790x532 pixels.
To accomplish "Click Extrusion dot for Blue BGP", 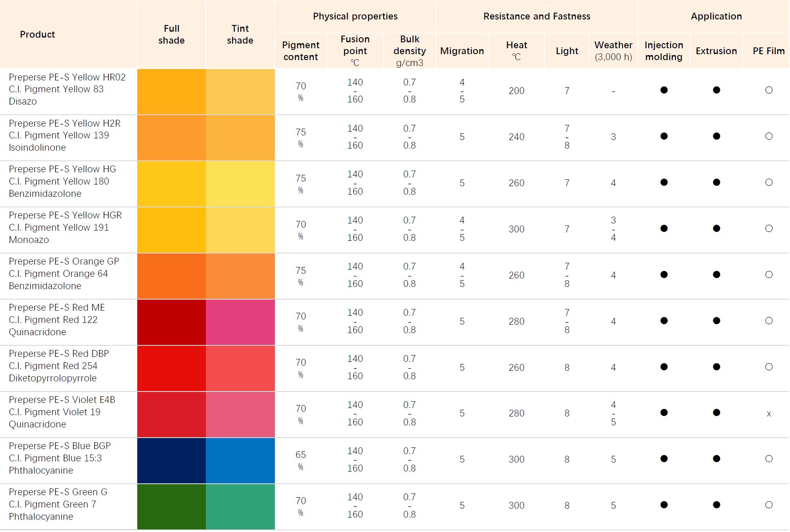I will point(716,459).
